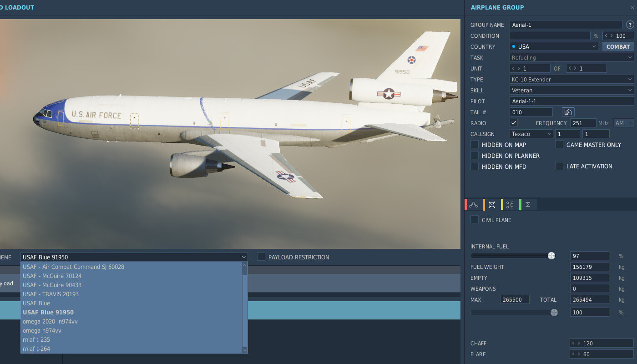Enable Late Activation checkbox
The image size is (637, 364).
click(559, 166)
